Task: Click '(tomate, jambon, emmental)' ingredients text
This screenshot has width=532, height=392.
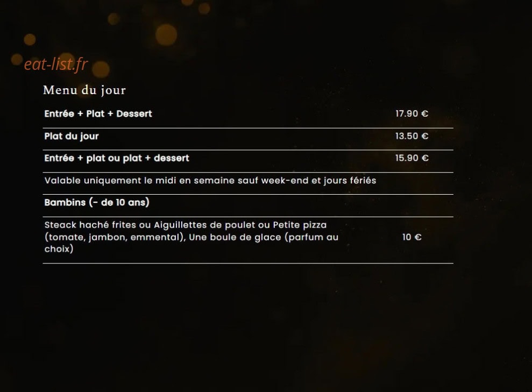Action: 115,237
